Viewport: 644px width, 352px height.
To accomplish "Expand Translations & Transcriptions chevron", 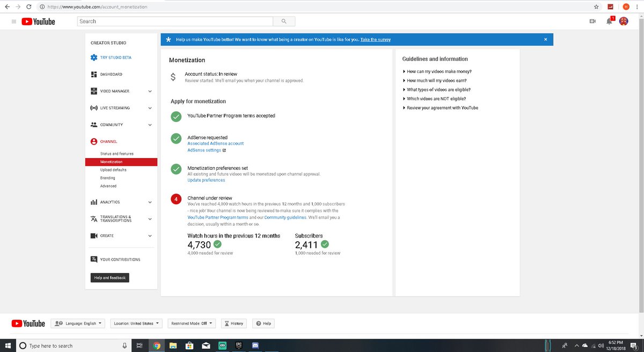I will click(x=150, y=219).
